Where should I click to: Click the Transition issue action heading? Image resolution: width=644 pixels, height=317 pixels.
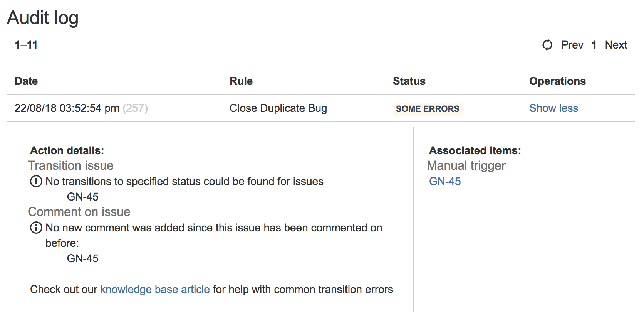click(71, 165)
